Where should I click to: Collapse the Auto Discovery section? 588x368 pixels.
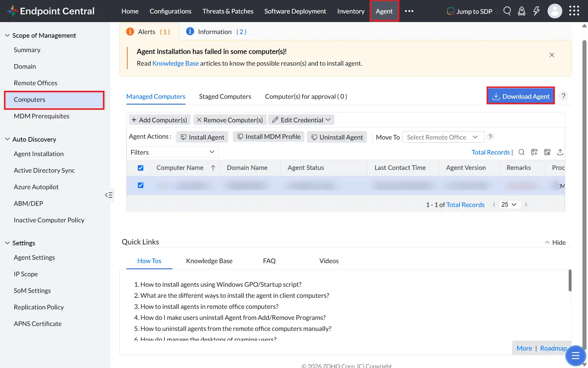click(7, 139)
